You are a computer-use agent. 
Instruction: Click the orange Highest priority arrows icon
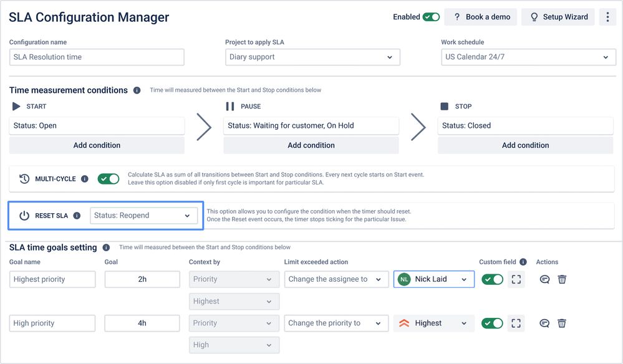tap(404, 323)
